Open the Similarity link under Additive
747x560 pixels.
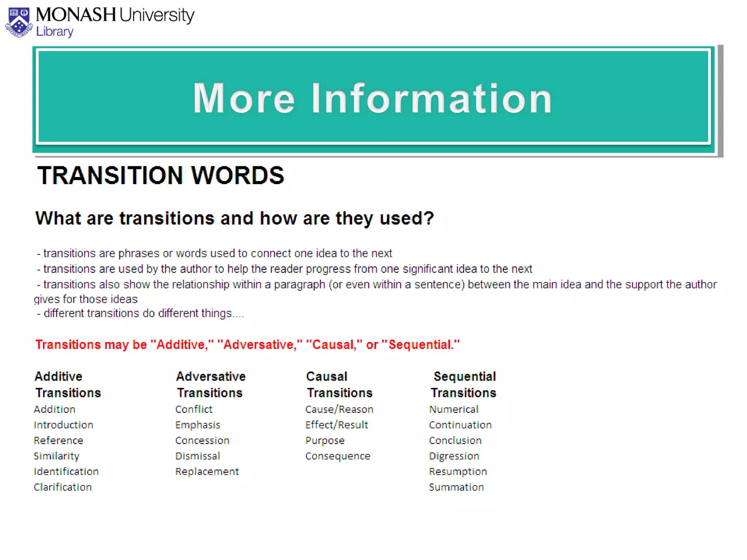click(x=57, y=456)
